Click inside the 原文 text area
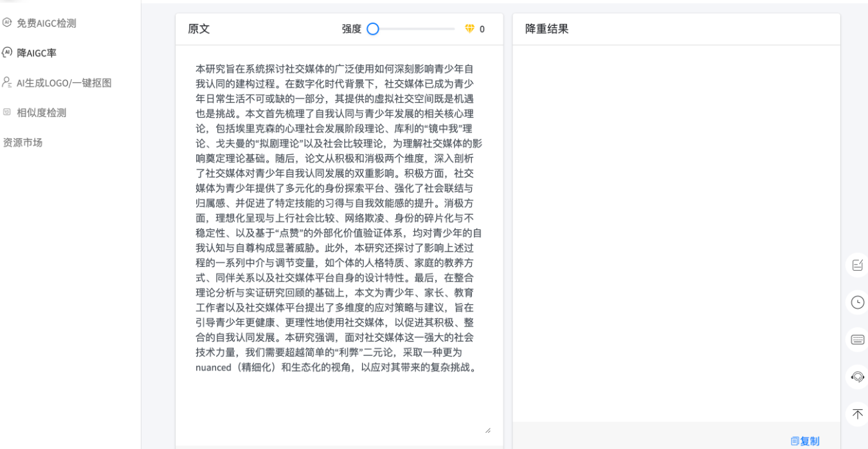Viewport: 868px width, 449px height. (339, 244)
